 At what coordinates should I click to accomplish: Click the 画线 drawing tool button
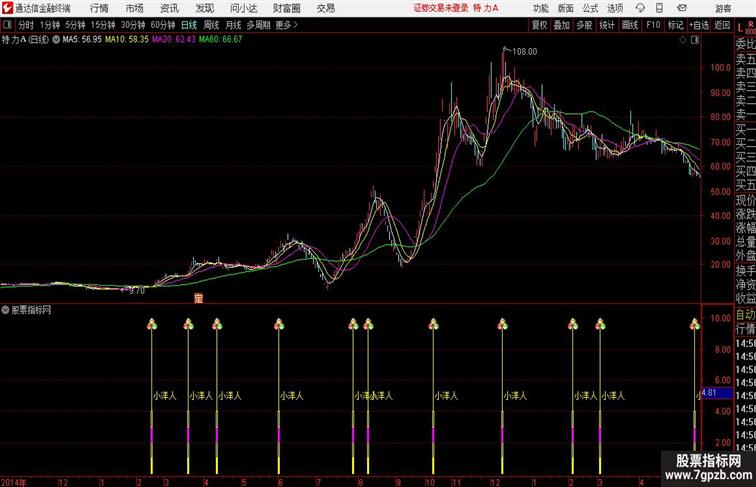click(630, 25)
